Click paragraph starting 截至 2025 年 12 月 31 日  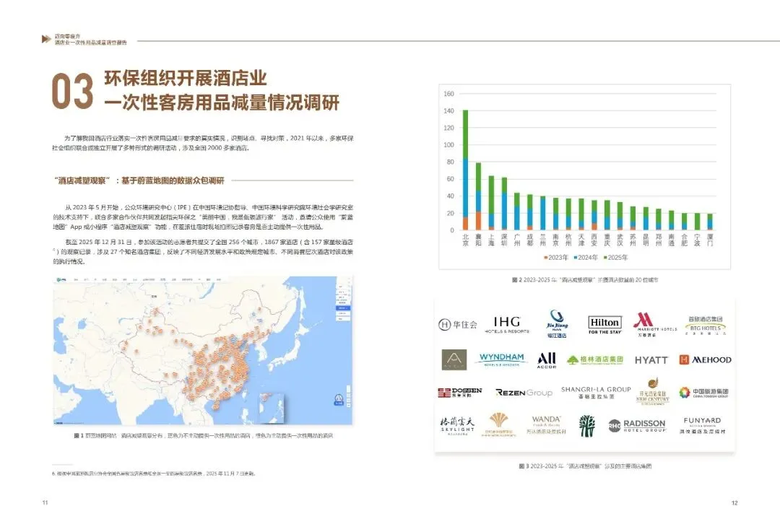click(x=203, y=252)
